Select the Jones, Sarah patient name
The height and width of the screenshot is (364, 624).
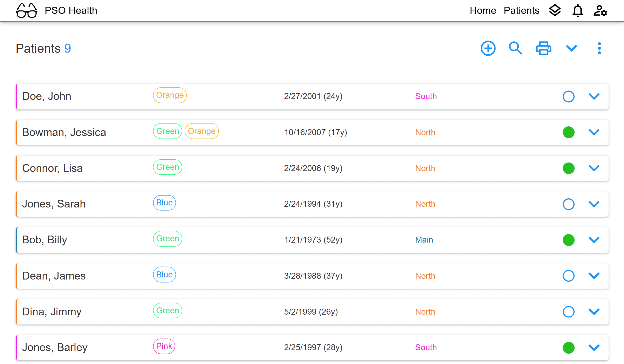(54, 204)
